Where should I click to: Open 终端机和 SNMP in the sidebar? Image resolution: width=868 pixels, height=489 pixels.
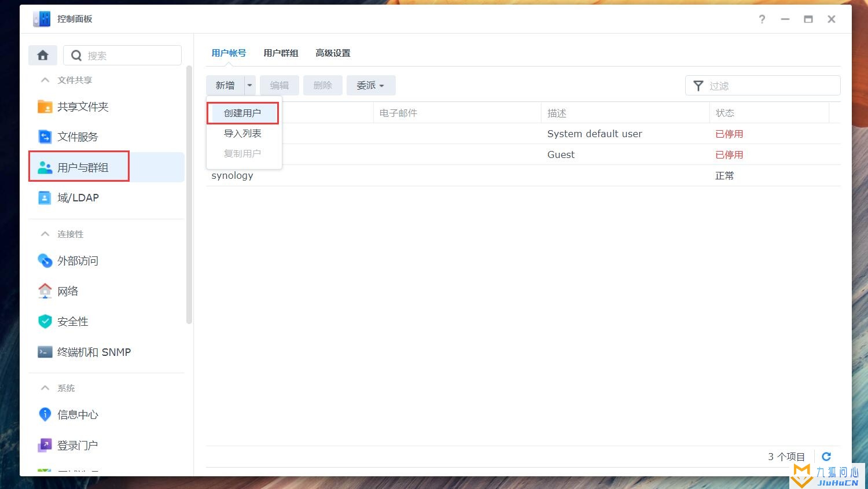(x=106, y=352)
